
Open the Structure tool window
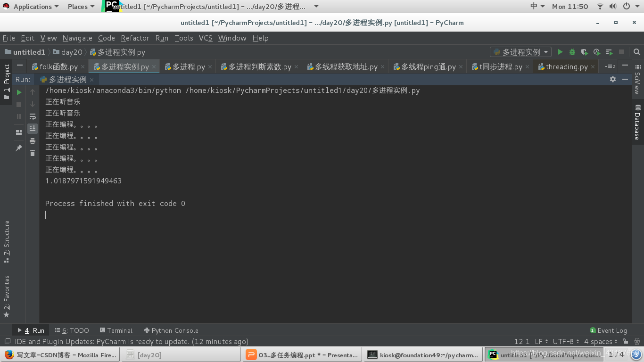coord(6,241)
